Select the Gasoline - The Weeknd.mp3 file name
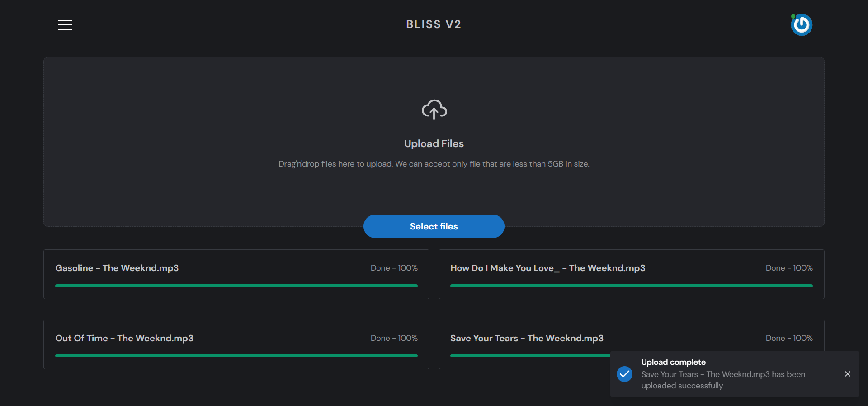This screenshot has width=868, height=406. [x=117, y=268]
